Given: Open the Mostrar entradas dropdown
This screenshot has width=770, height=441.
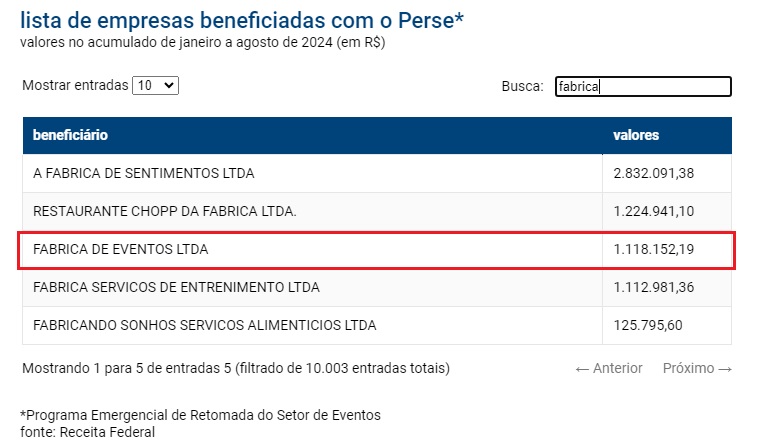Looking at the screenshot, I should pyautogui.click(x=155, y=86).
